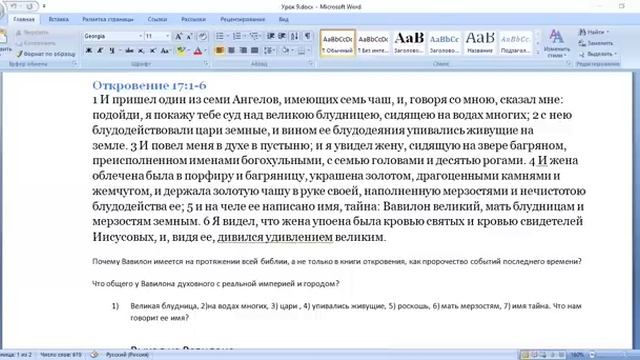640x360 pixels.
Task: Click the shading paint bucket icon
Action: 285,51
